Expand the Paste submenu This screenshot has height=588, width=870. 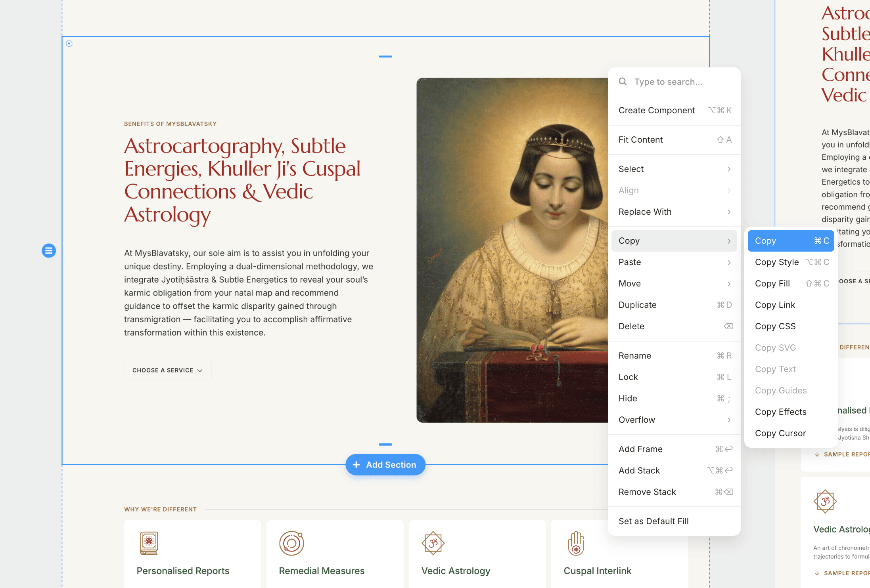[674, 262]
